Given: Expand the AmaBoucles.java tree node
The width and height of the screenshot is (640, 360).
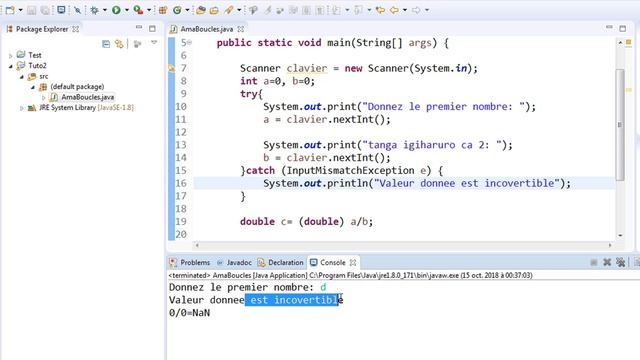Looking at the screenshot, I should [x=44, y=98].
